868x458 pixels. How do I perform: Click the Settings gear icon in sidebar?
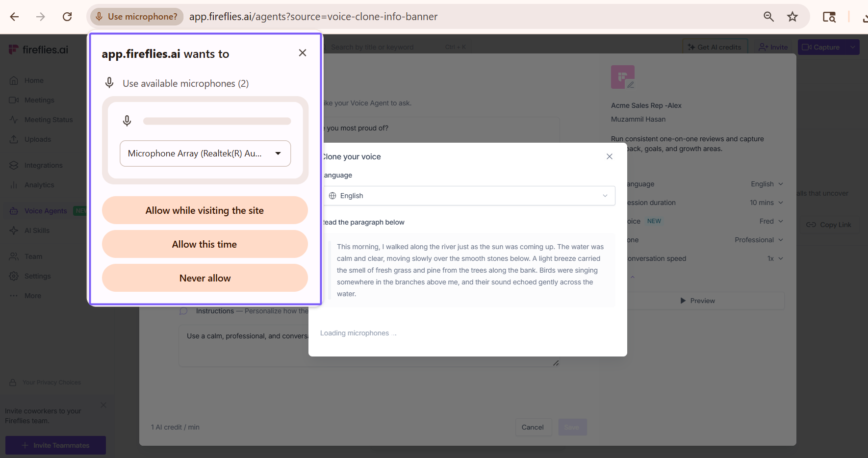[x=14, y=276]
